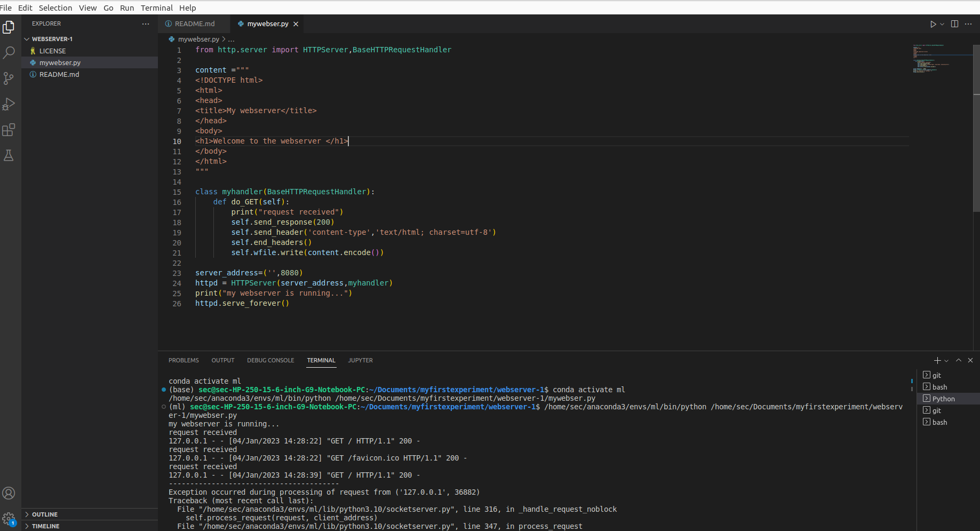Switch to the OUTPUT panel tab
Screen dimensions: 980x531
(x=223, y=361)
